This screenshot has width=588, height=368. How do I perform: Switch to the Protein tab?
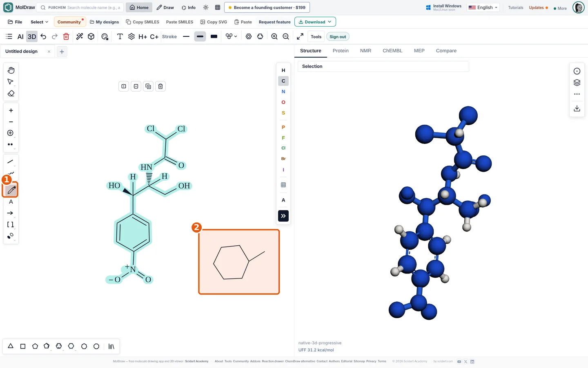[x=341, y=51]
